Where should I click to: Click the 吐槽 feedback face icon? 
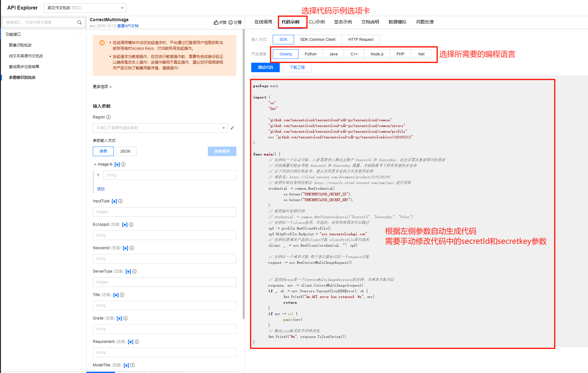231,22
